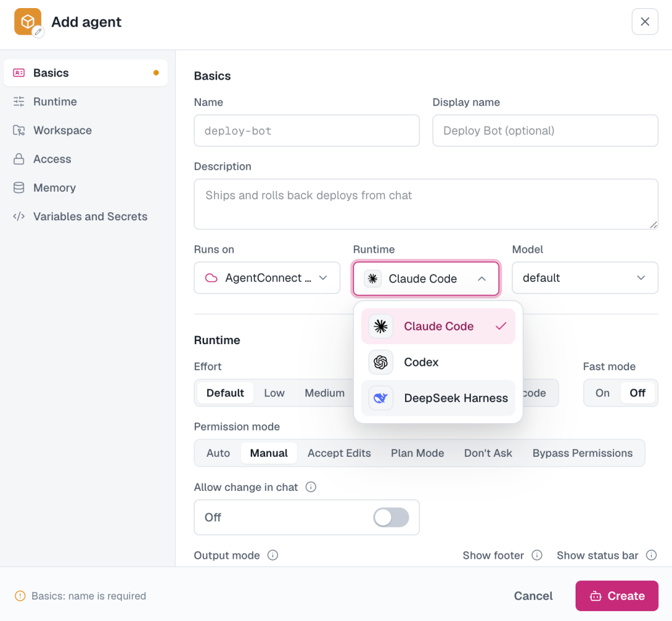Click the pencil edit badge on avatar
672x621 pixels.
(x=38, y=32)
